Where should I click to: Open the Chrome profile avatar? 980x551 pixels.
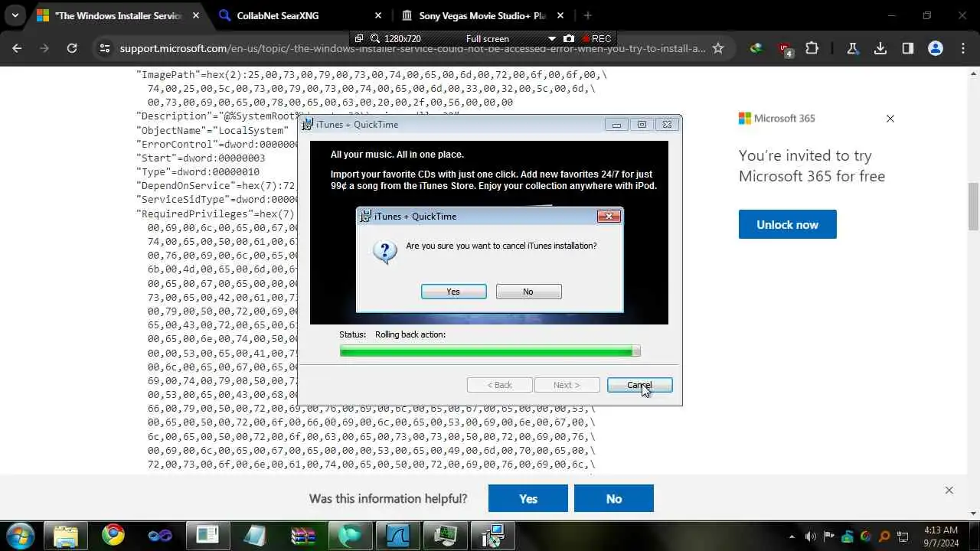[935, 48]
